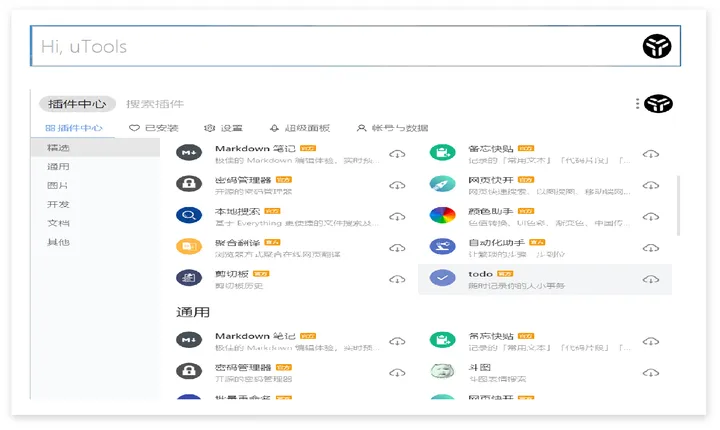Open the password manager lock icon
Viewport: 720px width, 430px height.
point(189,183)
